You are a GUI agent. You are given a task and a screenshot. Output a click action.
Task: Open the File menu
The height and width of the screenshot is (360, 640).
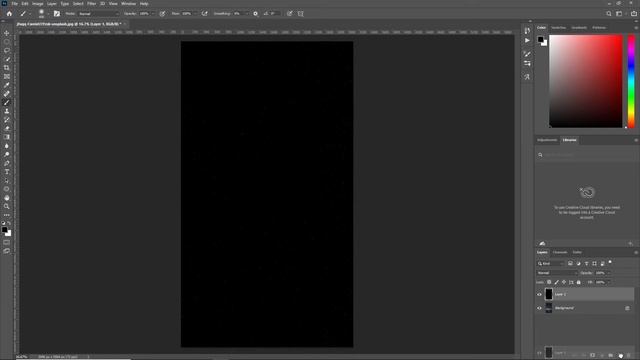pos(14,4)
